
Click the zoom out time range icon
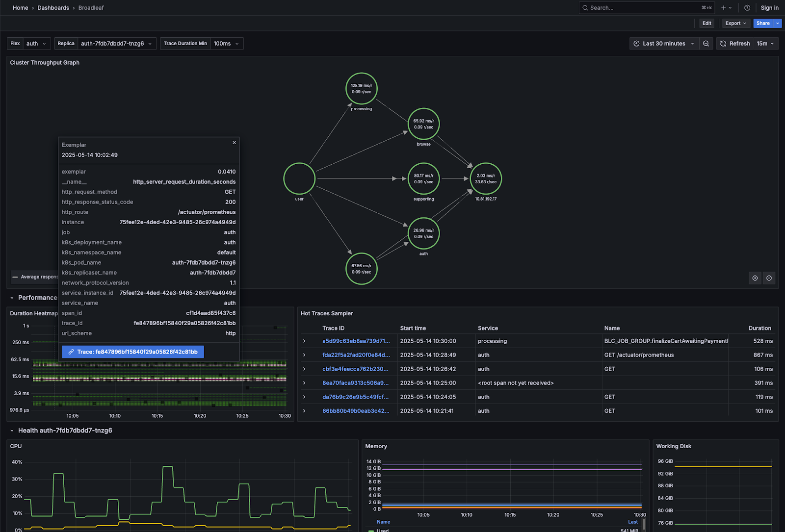[x=706, y=44]
